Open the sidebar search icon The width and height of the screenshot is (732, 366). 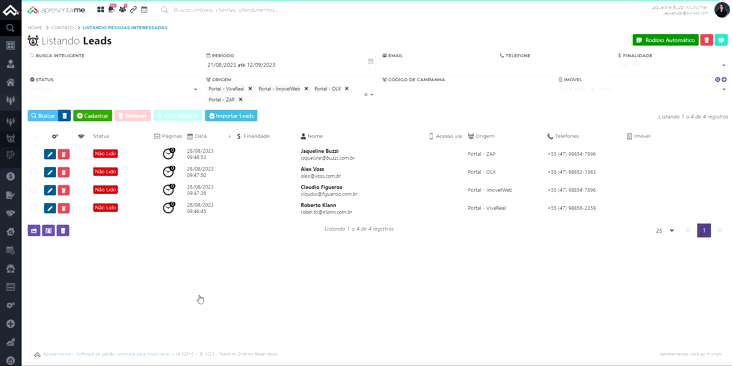(x=10, y=28)
